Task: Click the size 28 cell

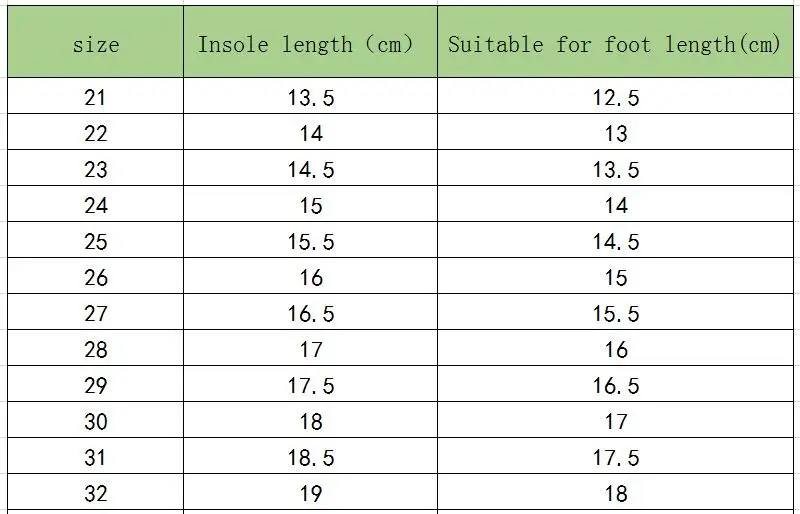Action: click(x=95, y=348)
